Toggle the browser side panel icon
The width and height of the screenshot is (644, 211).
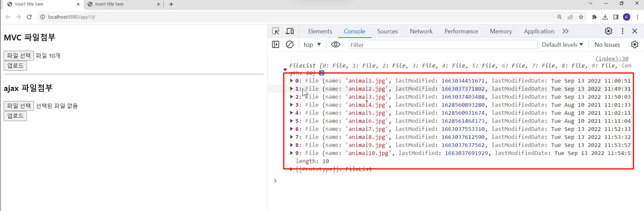coord(616,17)
